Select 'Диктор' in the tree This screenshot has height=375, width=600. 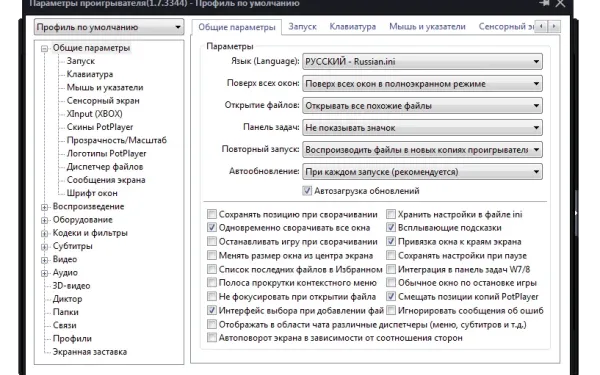[67, 299]
